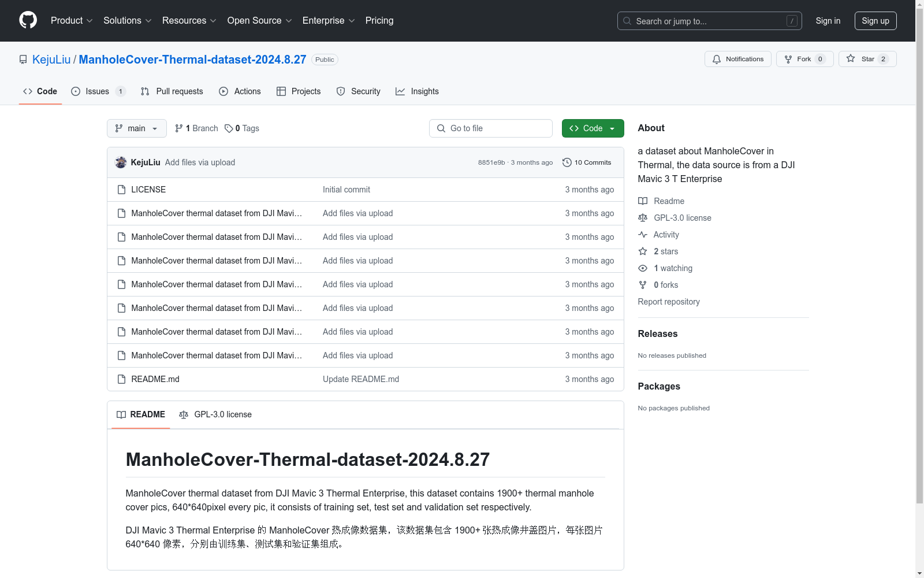Select the README tab above the readme content
This screenshot has height=578, width=924.
point(141,414)
